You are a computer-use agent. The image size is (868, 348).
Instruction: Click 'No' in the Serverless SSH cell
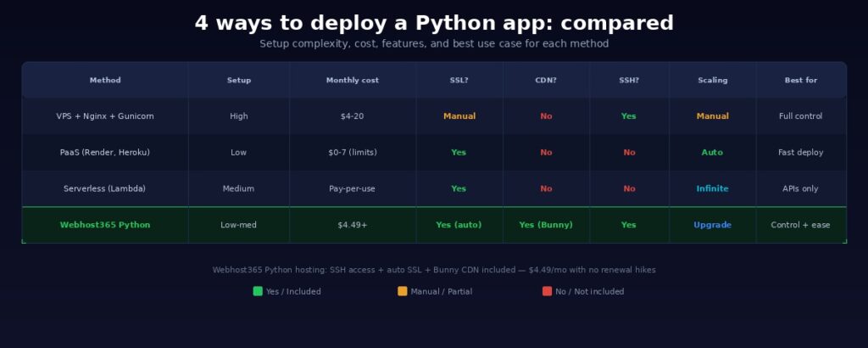[x=630, y=188]
